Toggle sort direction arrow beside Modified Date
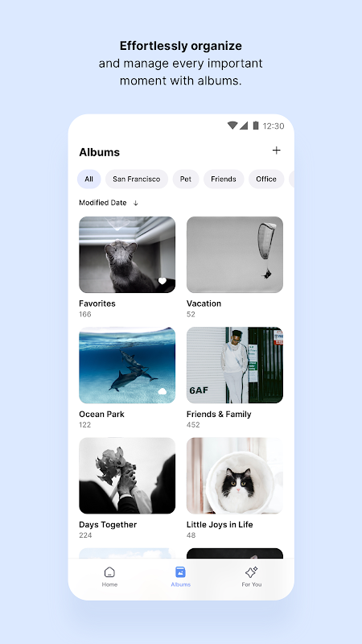 point(136,203)
